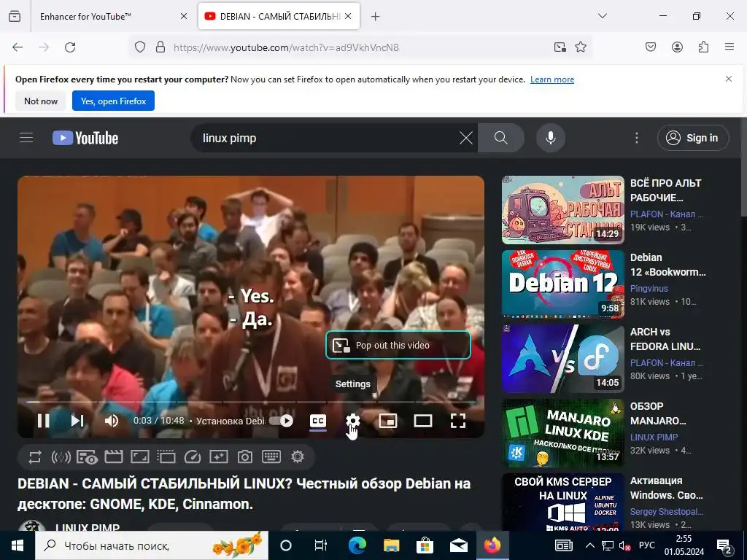Viewport: 747px width, 560px height.
Task: Open YouTube three-dot settings menu
Action: click(637, 138)
